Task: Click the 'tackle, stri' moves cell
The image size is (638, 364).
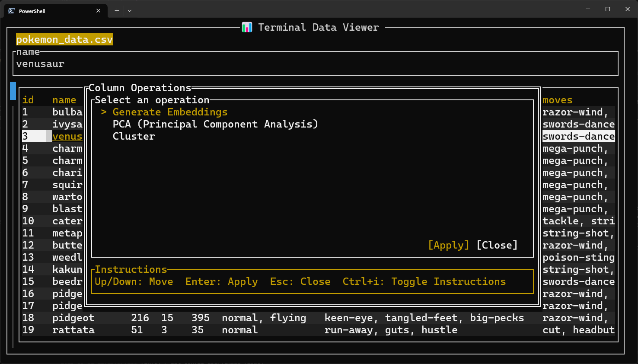Action: [579, 221]
